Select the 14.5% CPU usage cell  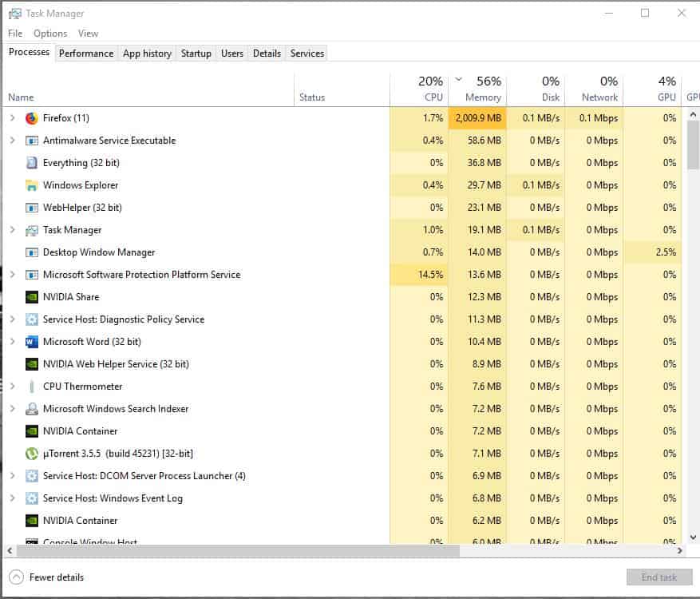click(419, 274)
